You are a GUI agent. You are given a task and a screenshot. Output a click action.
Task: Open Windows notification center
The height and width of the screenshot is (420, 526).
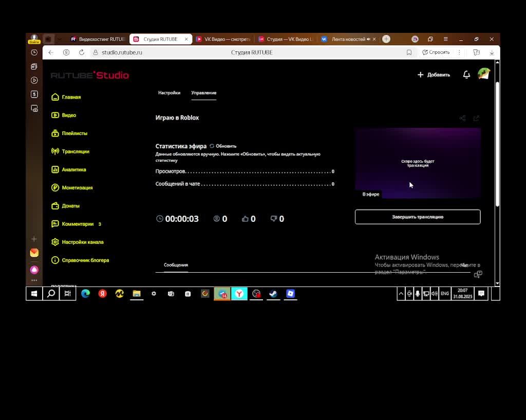click(x=481, y=294)
